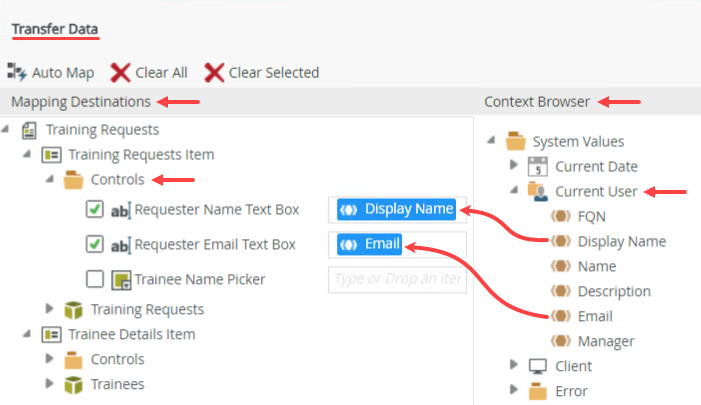The width and height of the screenshot is (701, 405).
Task: Uncheck the Requester Name Text Box checkbox
Action: coord(95,209)
